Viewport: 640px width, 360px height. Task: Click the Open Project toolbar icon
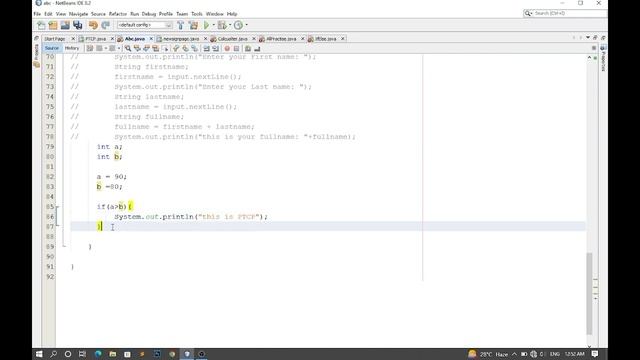coord(65,25)
